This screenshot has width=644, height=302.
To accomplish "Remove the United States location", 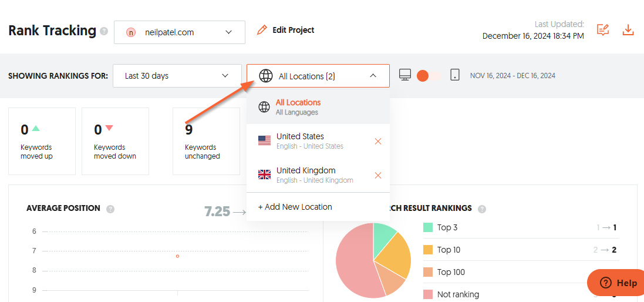I will point(378,141).
